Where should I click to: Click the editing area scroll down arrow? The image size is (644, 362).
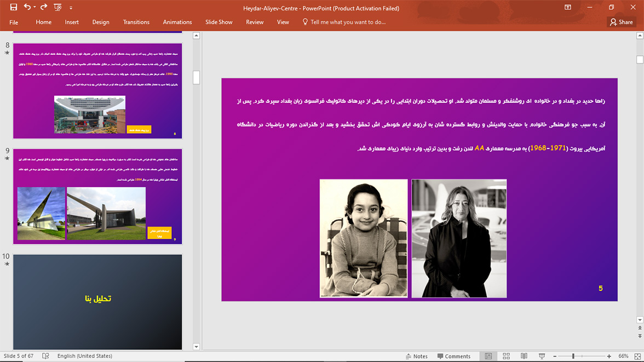tap(640, 320)
